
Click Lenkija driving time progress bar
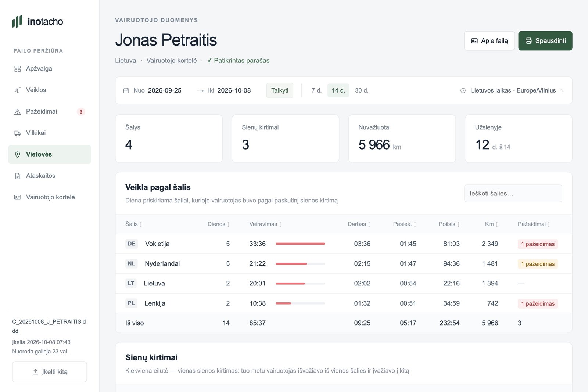coord(300,303)
